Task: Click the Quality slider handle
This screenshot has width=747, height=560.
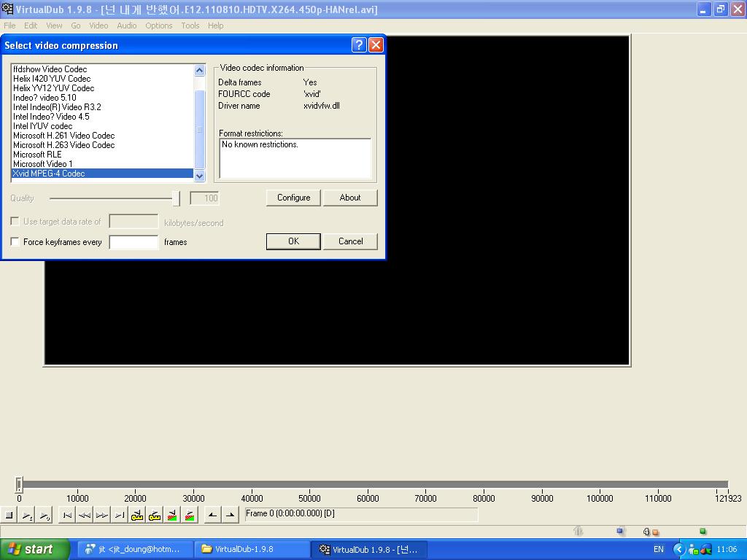Action: (x=177, y=198)
